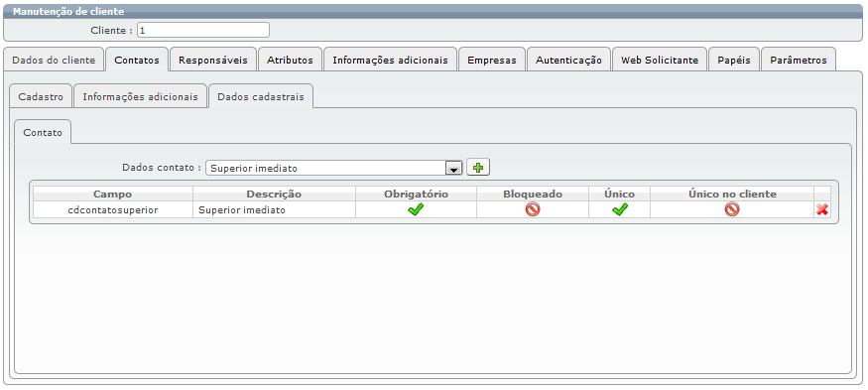868x390 pixels.
Task: Click the Bloqueado column header
Action: tap(533, 194)
